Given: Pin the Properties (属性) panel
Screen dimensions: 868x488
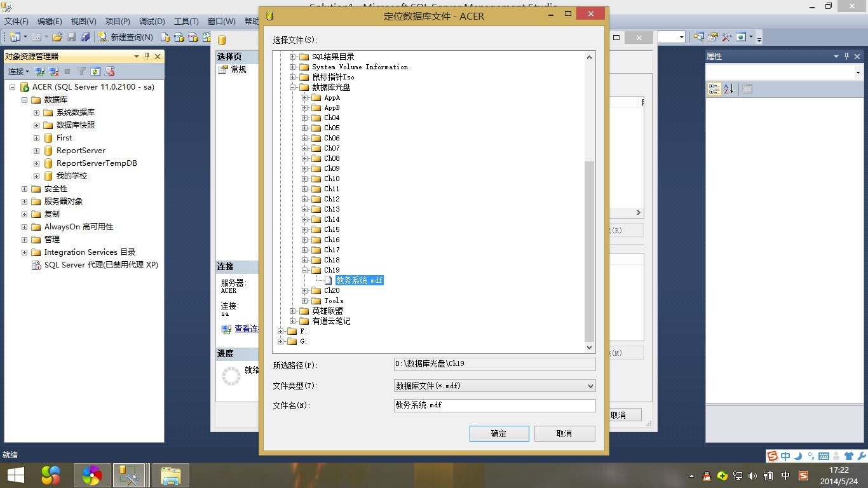Looking at the screenshot, I should click(x=847, y=57).
